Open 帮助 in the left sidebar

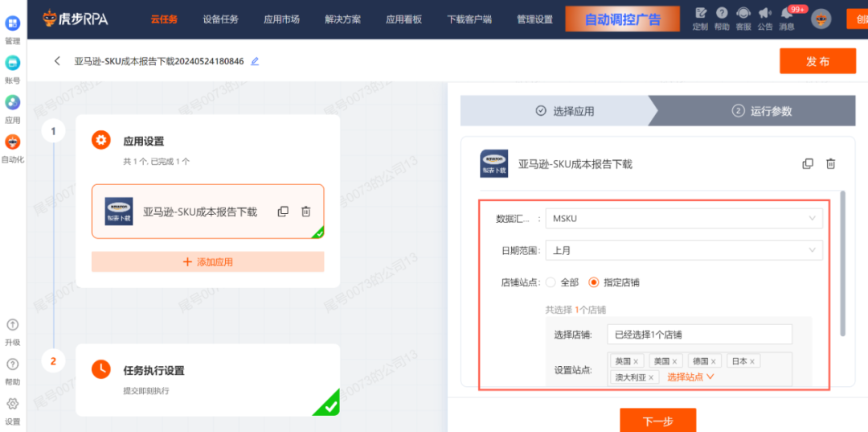[x=13, y=371]
